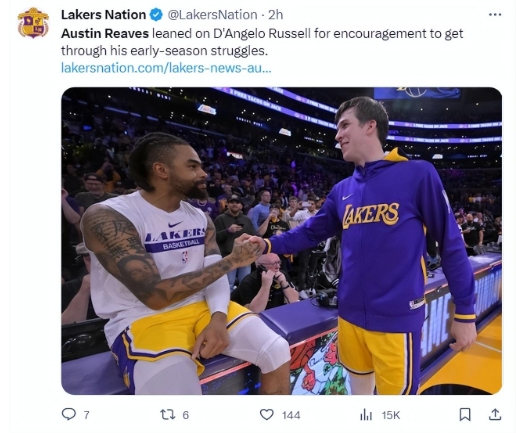Screen dimensions: 516x433
Task: Click the Lakers Nation display name
Action: [x=103, y=15]
